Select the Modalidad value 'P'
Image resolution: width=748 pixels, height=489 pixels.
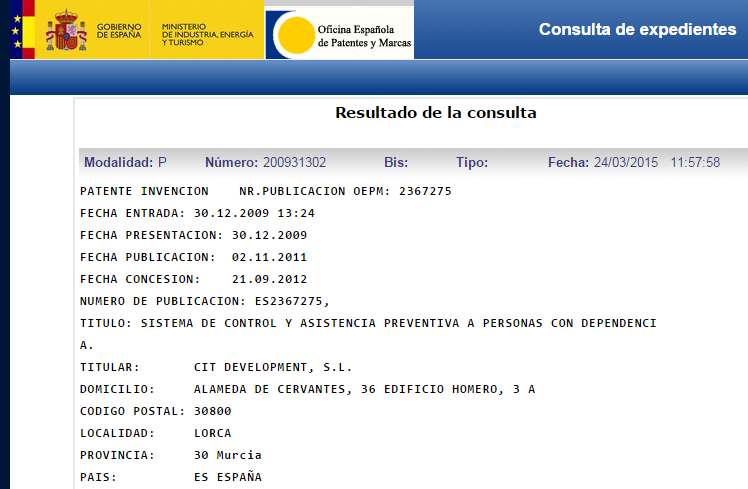click(x=162, y=163)
